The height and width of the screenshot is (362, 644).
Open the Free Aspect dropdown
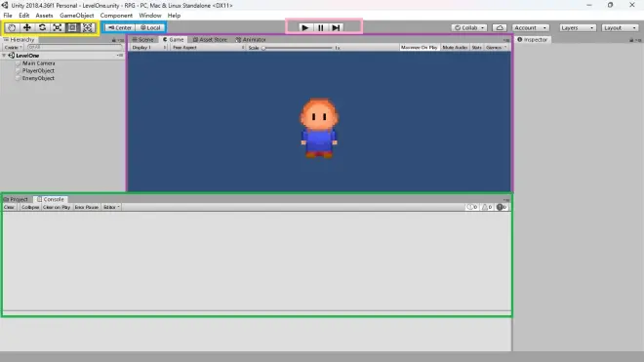tap(208, 48)
